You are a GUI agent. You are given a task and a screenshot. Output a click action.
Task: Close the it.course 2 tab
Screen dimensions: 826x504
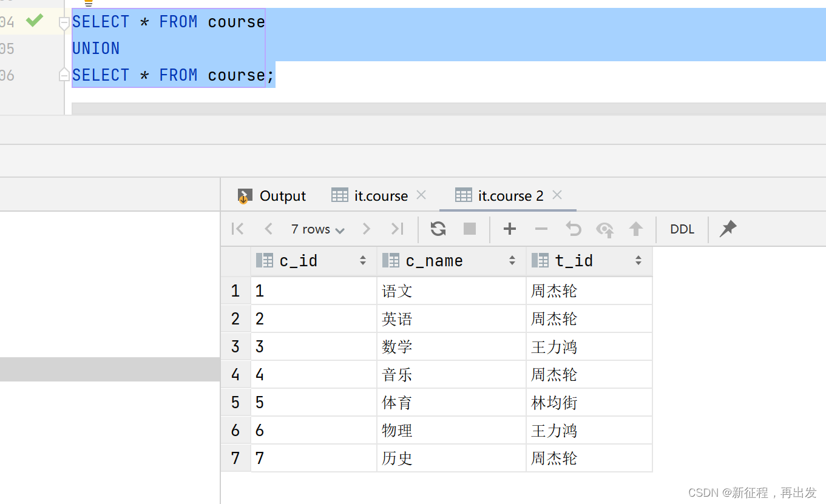(x=557, y=195)
